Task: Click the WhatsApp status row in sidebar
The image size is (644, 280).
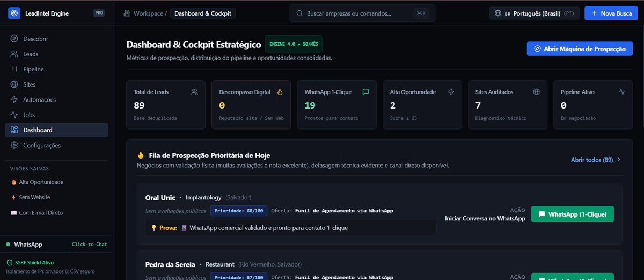Action: point(56,245)
